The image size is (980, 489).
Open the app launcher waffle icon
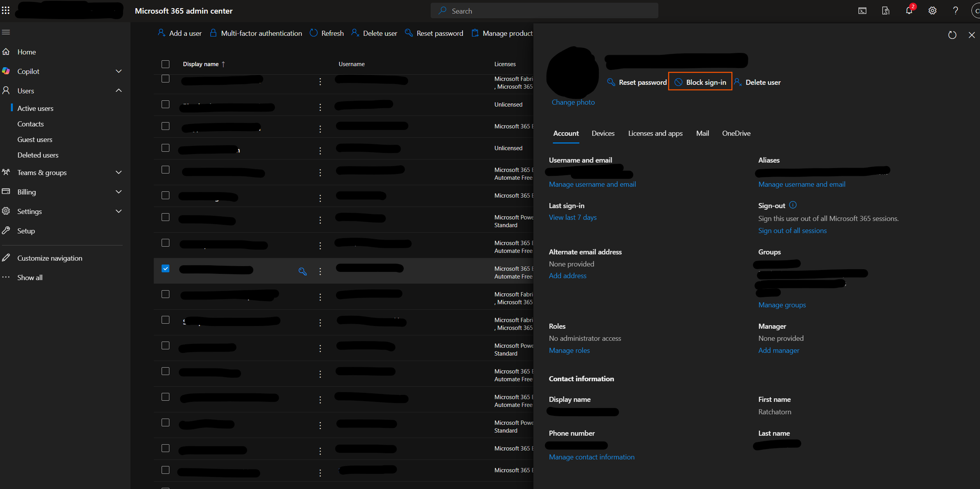[6, 11]
